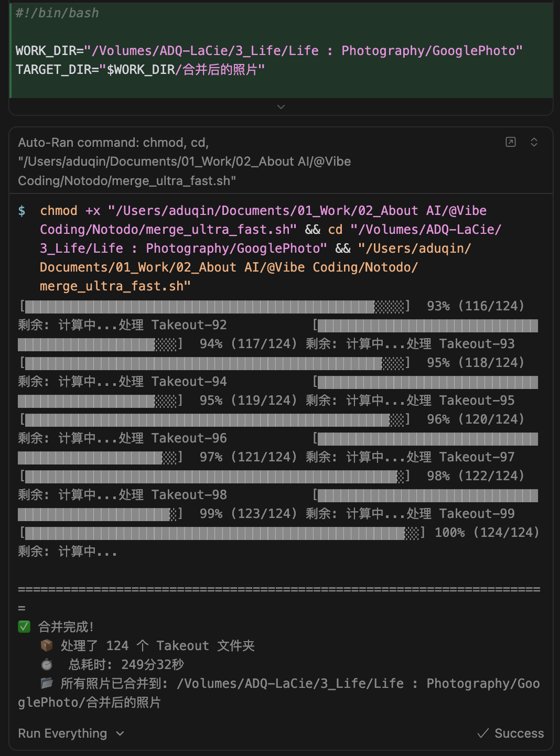The width and height of the screenshot is (560, 756).
Task: Click the chmod +x command text
Action: (x=70, y=211)
